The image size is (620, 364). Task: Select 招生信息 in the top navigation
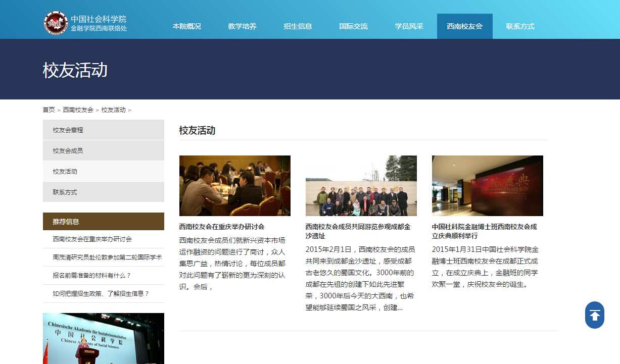298,26
